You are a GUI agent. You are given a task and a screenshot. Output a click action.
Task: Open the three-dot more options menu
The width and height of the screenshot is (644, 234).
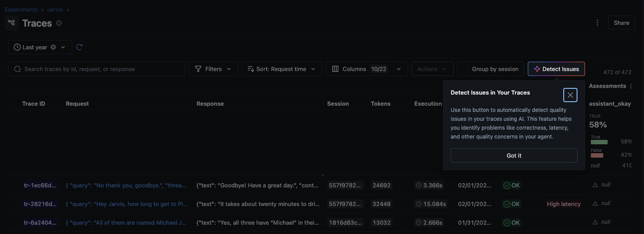[x=597, y=23]
